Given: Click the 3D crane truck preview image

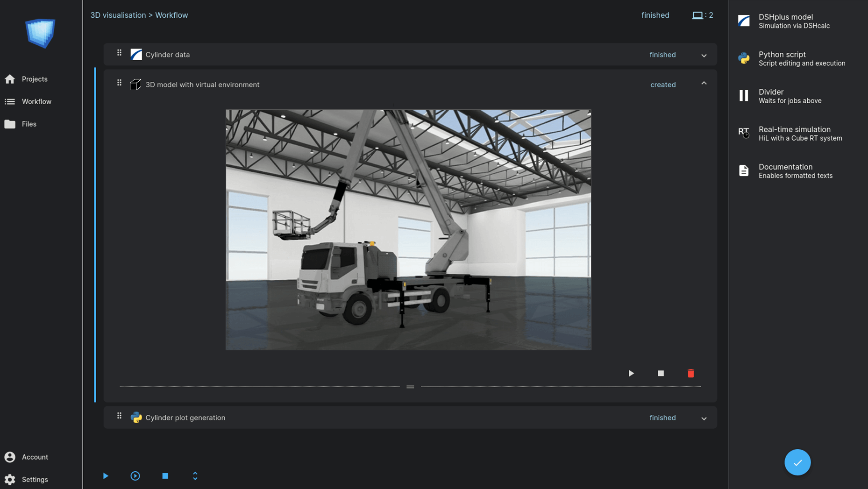Looking at the screenshot, I should 408,230.
